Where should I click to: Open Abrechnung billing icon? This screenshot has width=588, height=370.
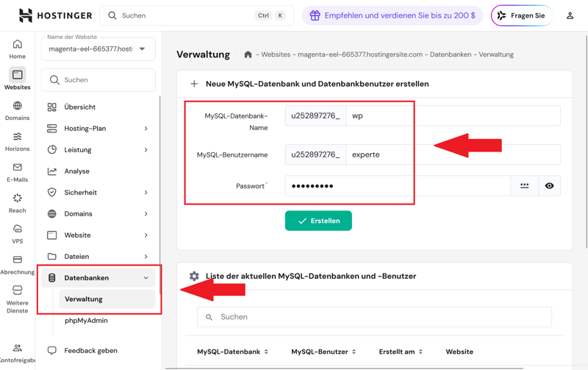pyautogui.click(x=17, y=260)
